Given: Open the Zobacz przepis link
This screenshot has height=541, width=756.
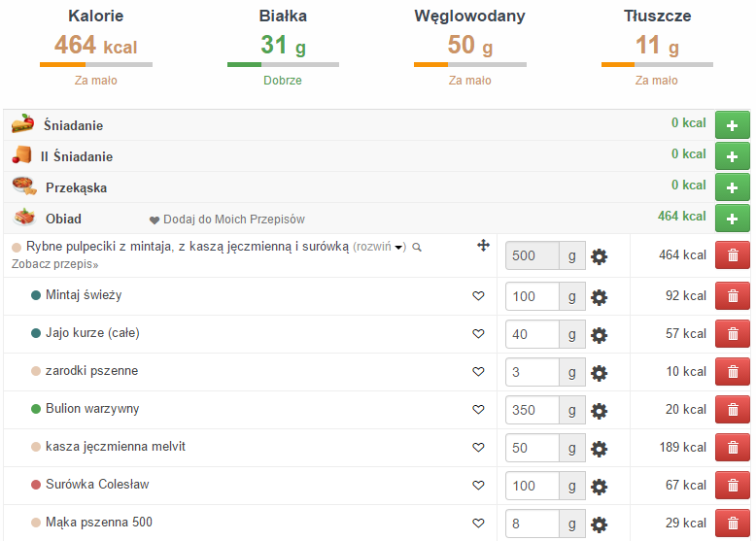Looking at the screenshot, I should tap(54, 263).
